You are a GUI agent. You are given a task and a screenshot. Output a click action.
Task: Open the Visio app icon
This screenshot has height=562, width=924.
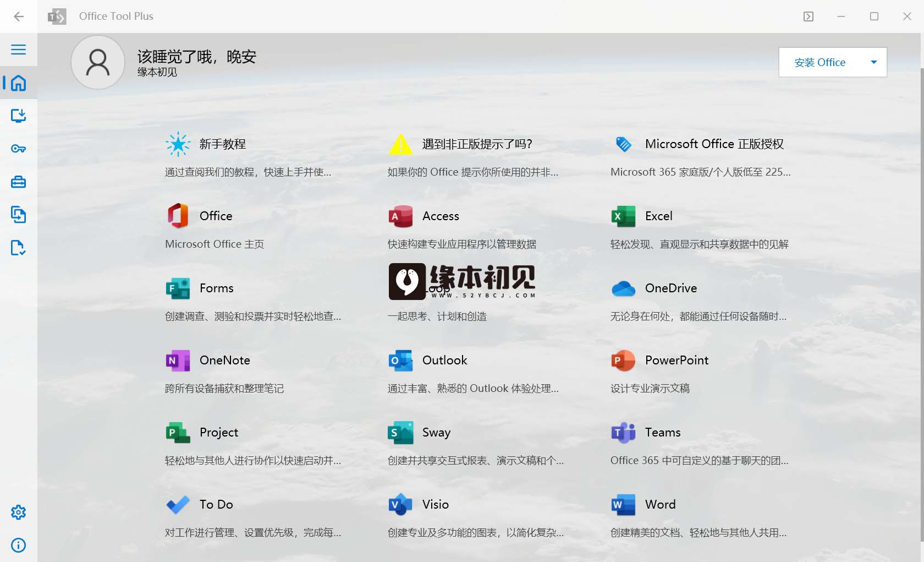point(400,505)
